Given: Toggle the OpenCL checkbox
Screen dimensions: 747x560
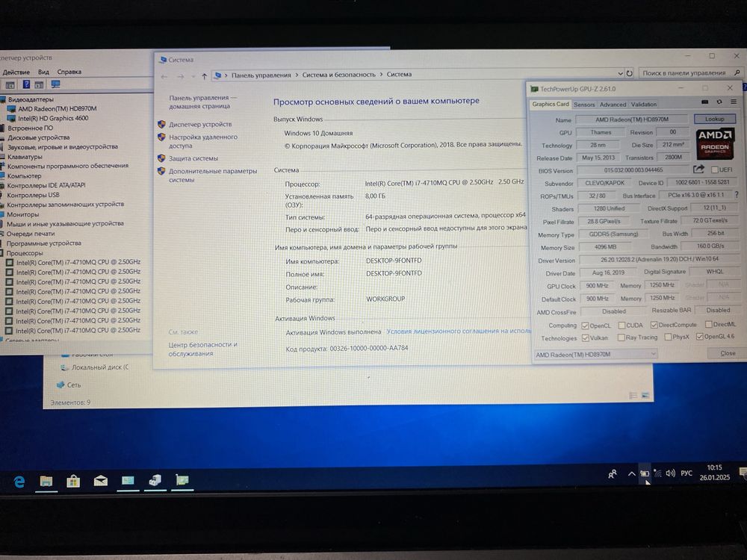Looking at the screenshot, I should coord(585,326).
